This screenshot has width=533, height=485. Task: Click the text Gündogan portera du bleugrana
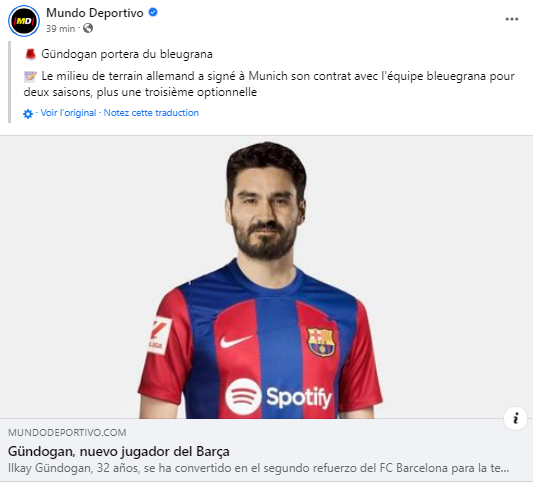(127, 54)
